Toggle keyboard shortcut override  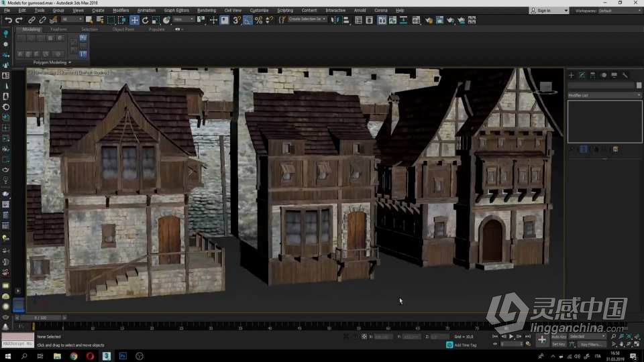224,19
